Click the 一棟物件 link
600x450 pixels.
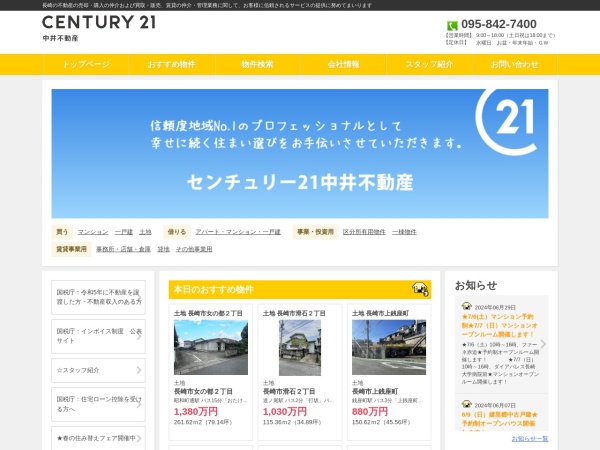tap(404, 232)
